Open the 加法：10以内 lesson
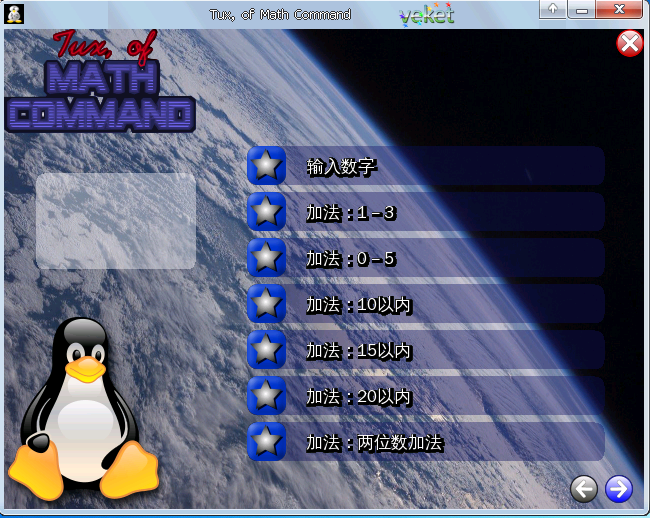650x518 pixels. pos(426,303)
